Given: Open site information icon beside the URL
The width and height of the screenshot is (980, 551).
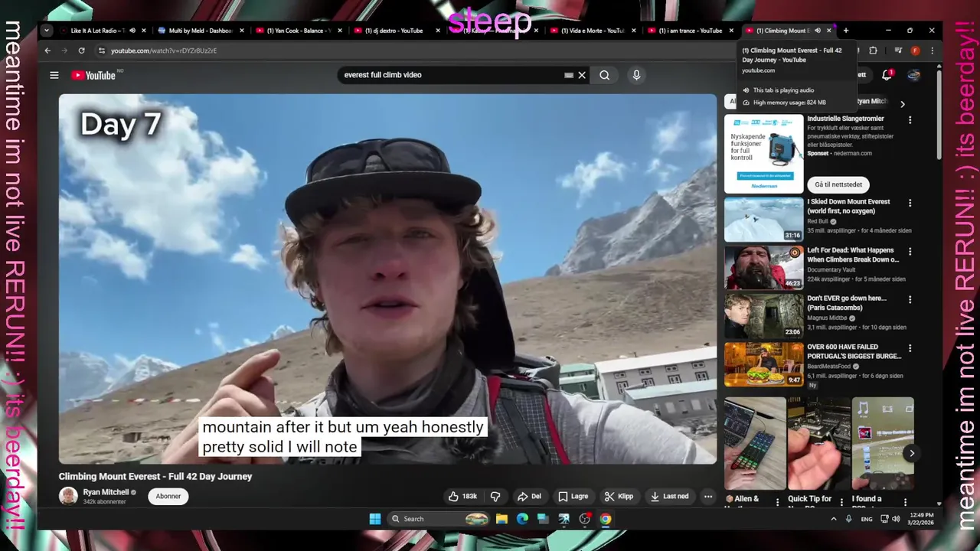Looking at the screenshot, I should click(101, 51).
